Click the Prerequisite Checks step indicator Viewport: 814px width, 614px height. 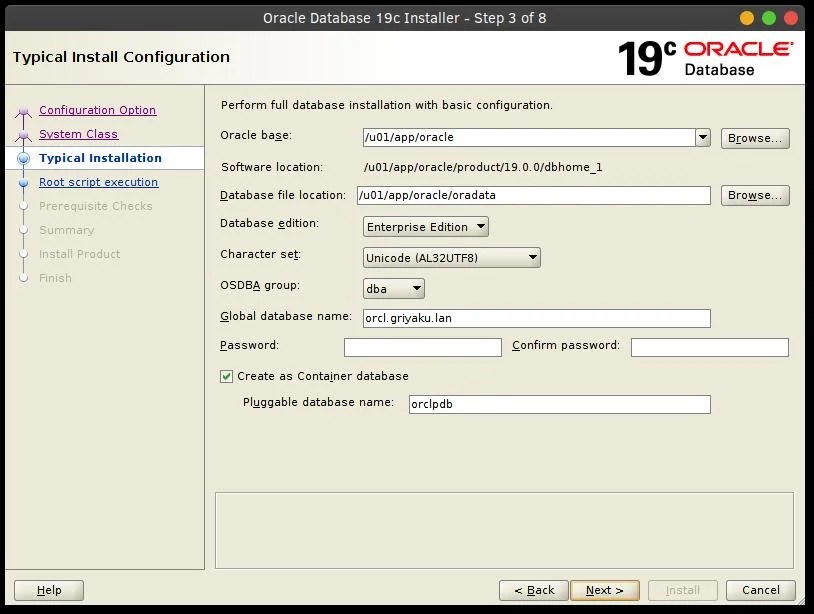[x=95, y=206]
